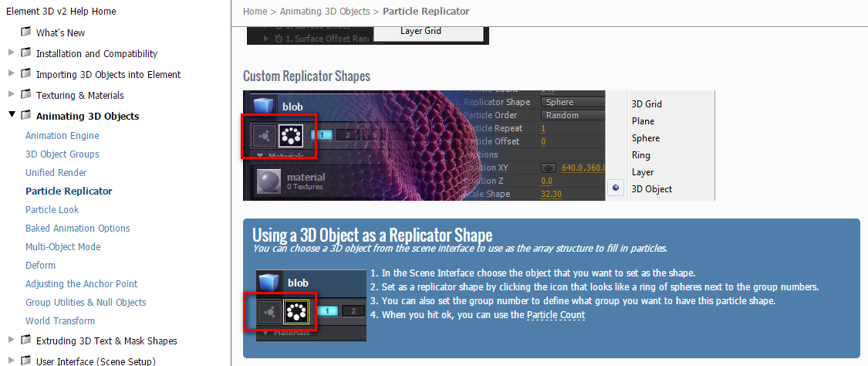The image size is (868, 366).
Task: Click Importing 3D Objects into Element label
Action: [109, 74]
